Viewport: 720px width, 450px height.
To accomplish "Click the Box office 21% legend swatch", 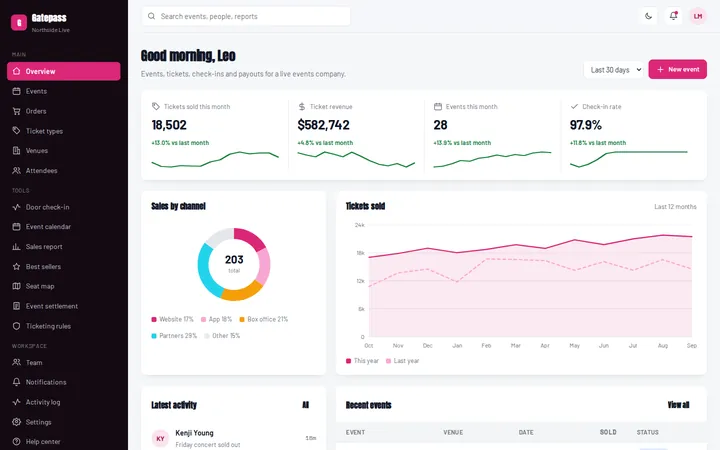I will click(242, 319).
